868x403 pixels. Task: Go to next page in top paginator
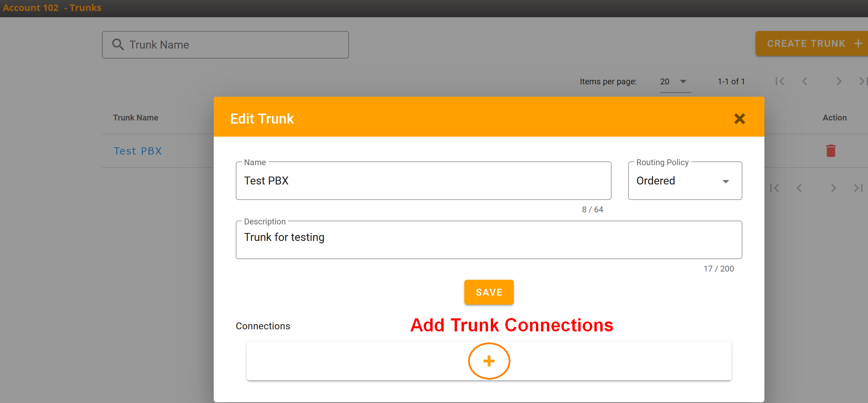839,82
